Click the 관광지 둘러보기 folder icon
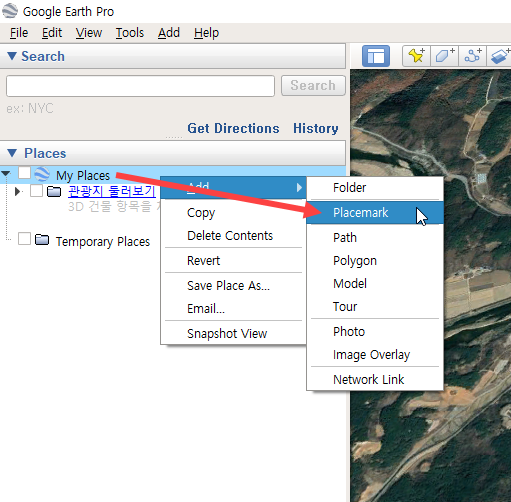The image size is (511, 502). (x=54, y=192)
